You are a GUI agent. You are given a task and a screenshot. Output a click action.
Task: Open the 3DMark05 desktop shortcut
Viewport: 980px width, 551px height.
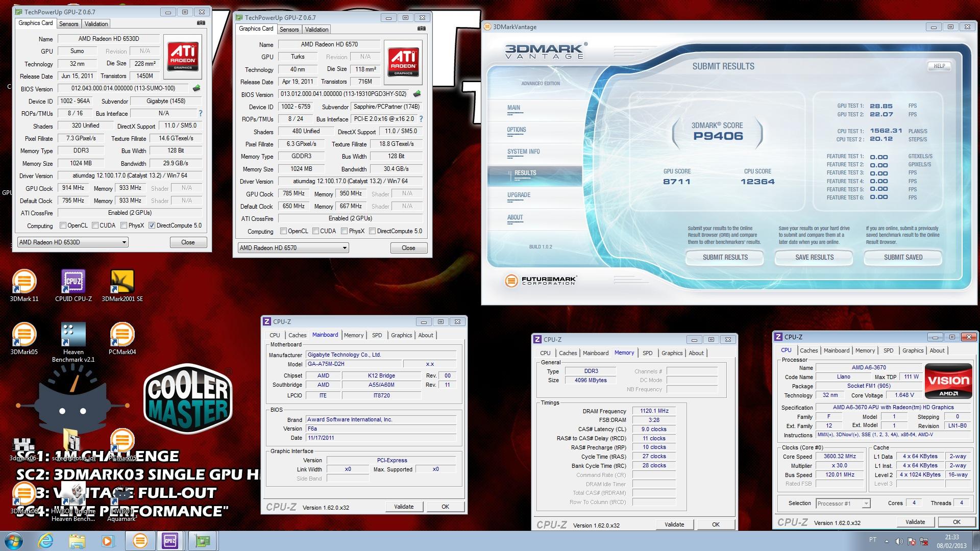24,338
